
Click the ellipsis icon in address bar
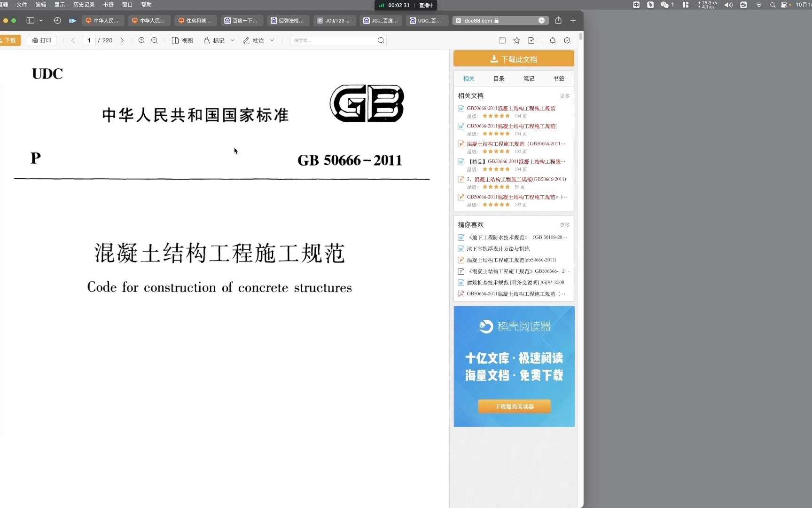[541, 20]
